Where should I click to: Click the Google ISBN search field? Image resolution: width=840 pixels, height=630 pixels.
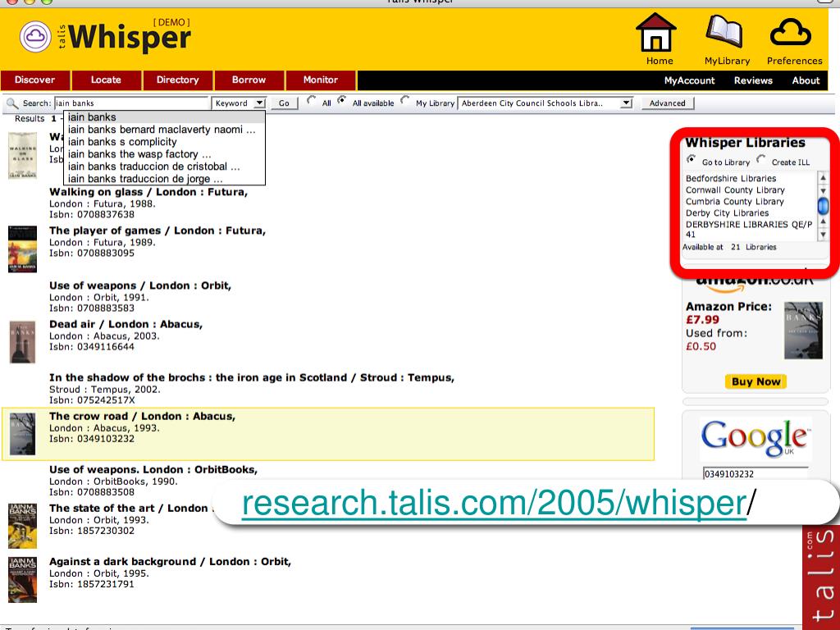pyautogui.click(x=756, y=473)
